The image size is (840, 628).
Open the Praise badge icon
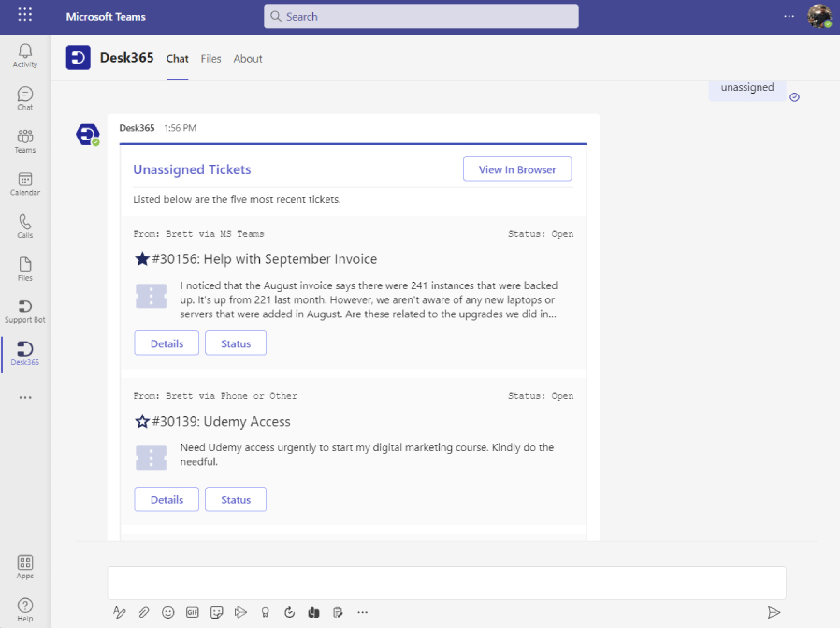point(265,612)
